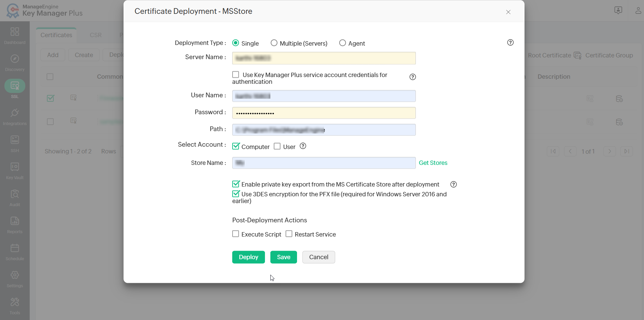
Task: Click certificate icon in second table row
Action: (73, 121)
